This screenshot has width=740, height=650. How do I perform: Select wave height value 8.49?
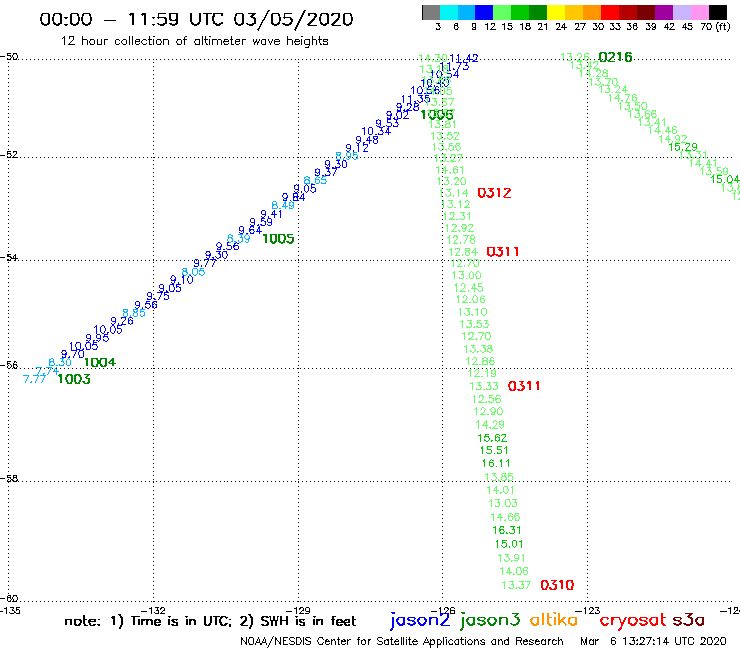[283, 205]
